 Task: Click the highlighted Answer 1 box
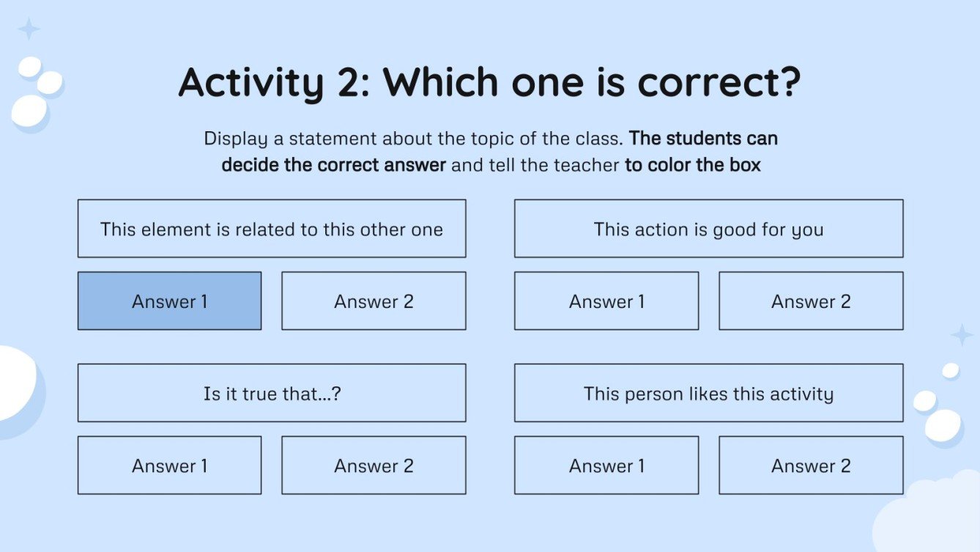pos(169,301)
